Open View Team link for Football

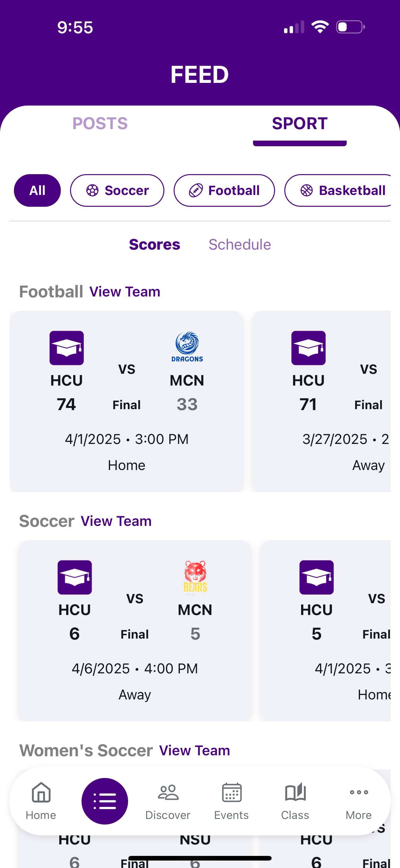[x=125, y=292]
